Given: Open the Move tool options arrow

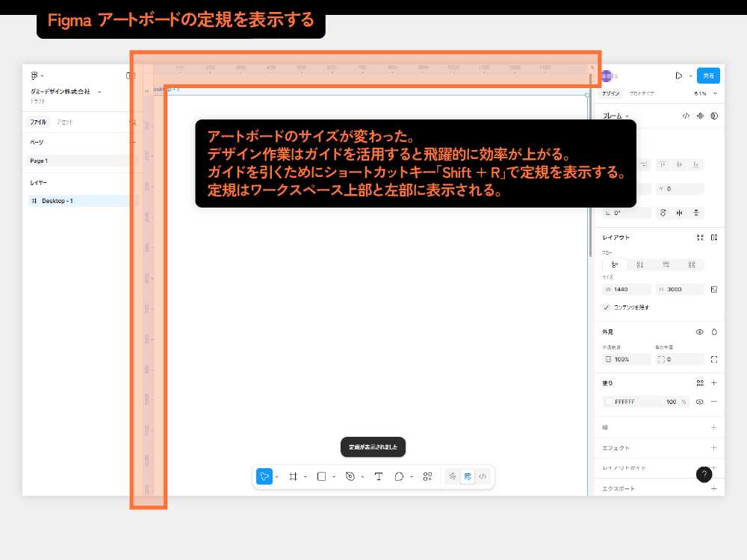Looking at the screenshot, I should point(277,476).
